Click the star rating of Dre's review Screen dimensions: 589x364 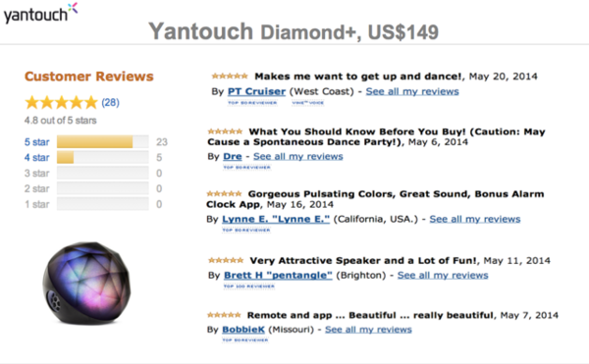pyautogui.click(x=225, y=131)
